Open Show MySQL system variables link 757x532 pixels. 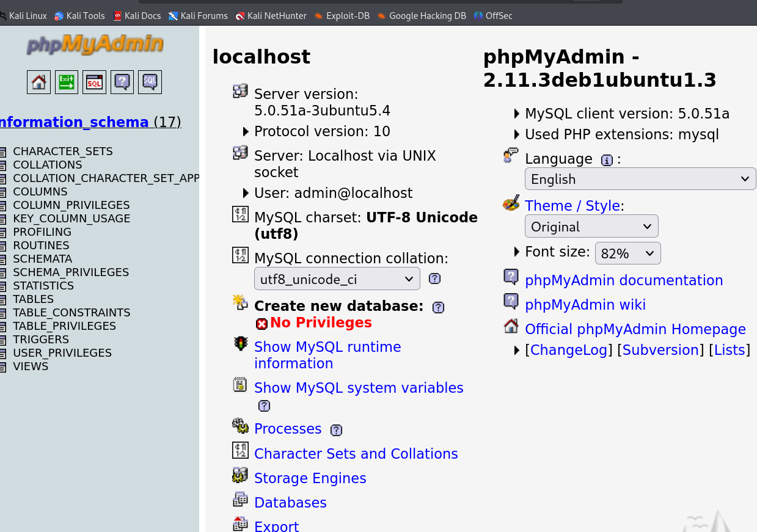tap(359, 388)
